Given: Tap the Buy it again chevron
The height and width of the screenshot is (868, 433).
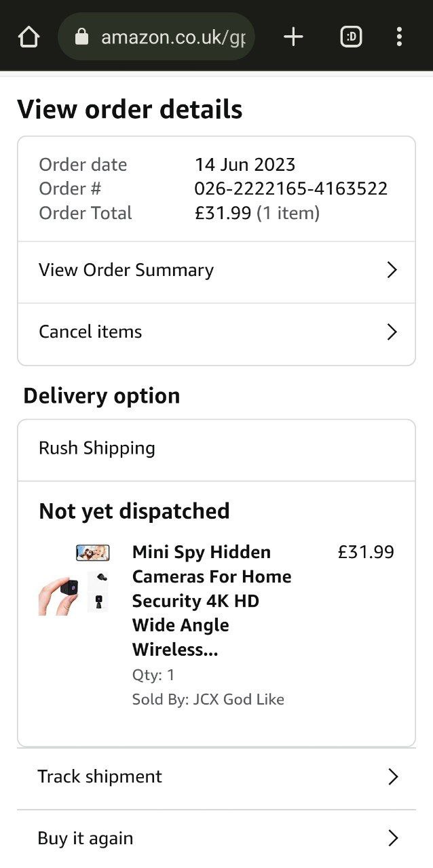Looking at the screenshot, I should click(x=392, y=839).
